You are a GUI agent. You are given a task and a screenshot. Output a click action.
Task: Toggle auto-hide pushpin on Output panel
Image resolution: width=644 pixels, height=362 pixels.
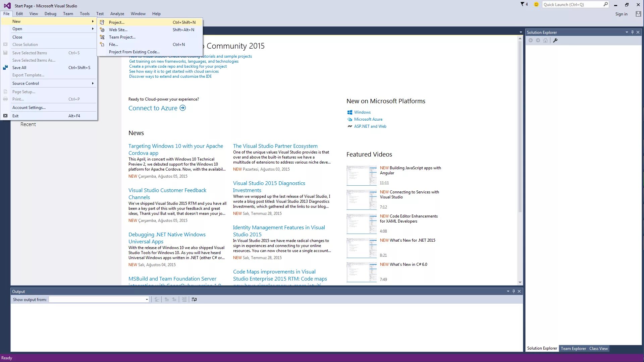tap(514, 291)
